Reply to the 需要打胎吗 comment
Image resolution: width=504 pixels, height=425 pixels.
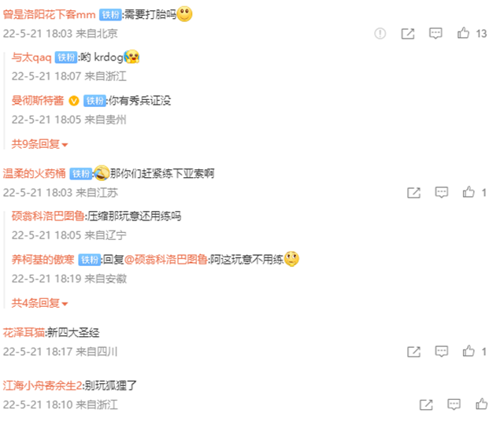pos(435,33)
